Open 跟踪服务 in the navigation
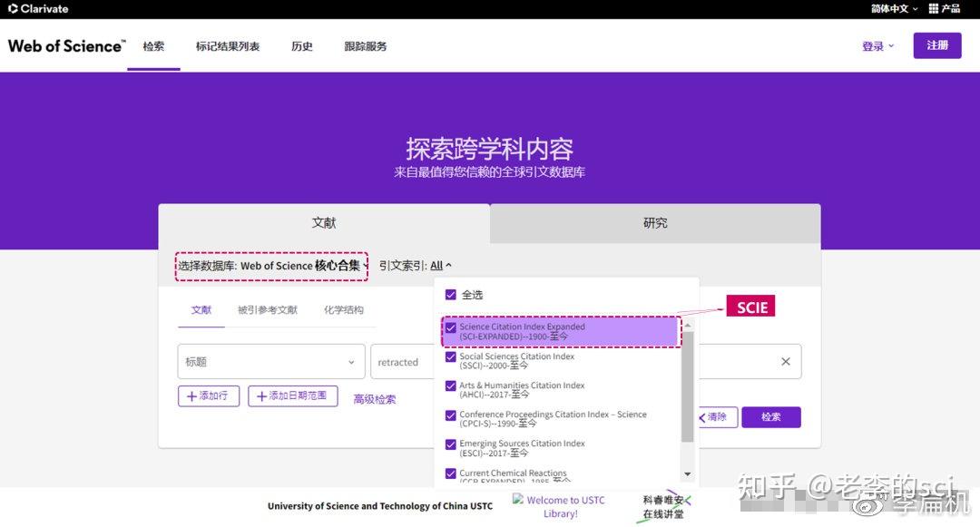The height and width of the screenshot is (527, 980). (x=366, y=46)
